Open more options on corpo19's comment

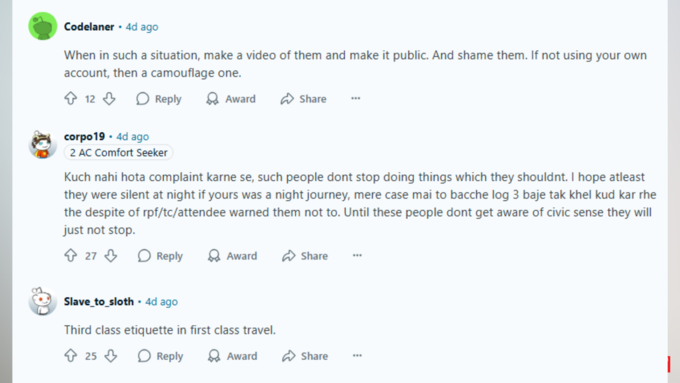coord(357,255)
